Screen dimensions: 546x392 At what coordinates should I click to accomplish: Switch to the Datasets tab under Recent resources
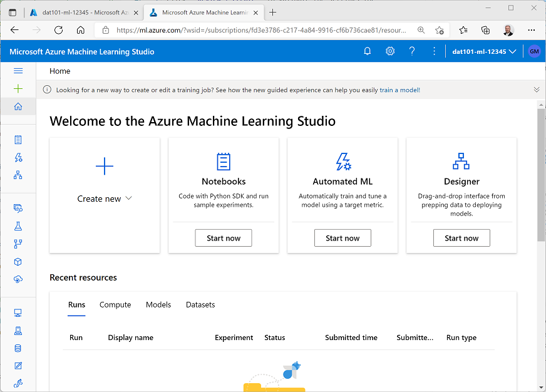(x=200, y=305)
